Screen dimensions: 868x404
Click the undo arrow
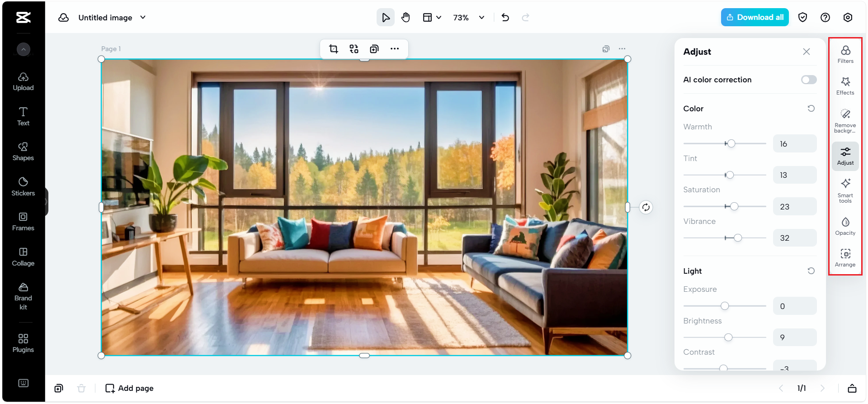click(x=505, y=18)
